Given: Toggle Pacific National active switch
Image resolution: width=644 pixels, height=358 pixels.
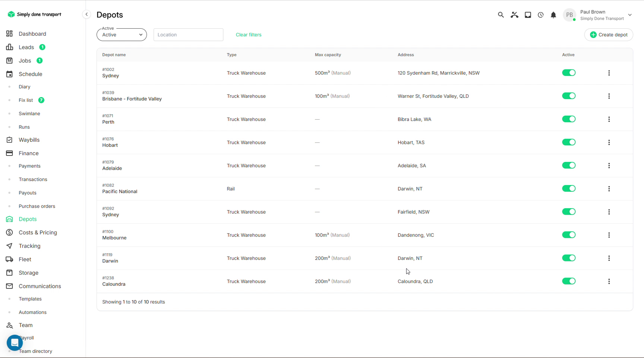Looking at the screenshot, I should click(569, 188).
